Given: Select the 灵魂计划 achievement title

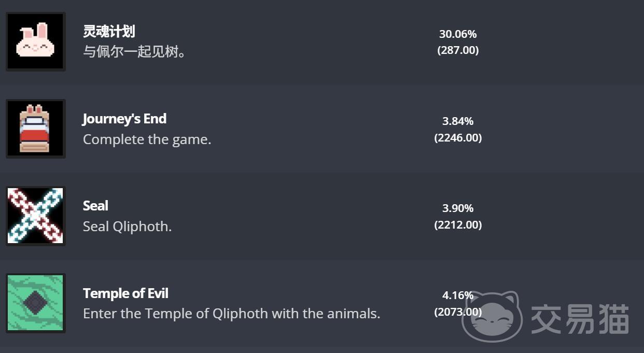Looking at the screenshot, I should (x=109, y=31).
